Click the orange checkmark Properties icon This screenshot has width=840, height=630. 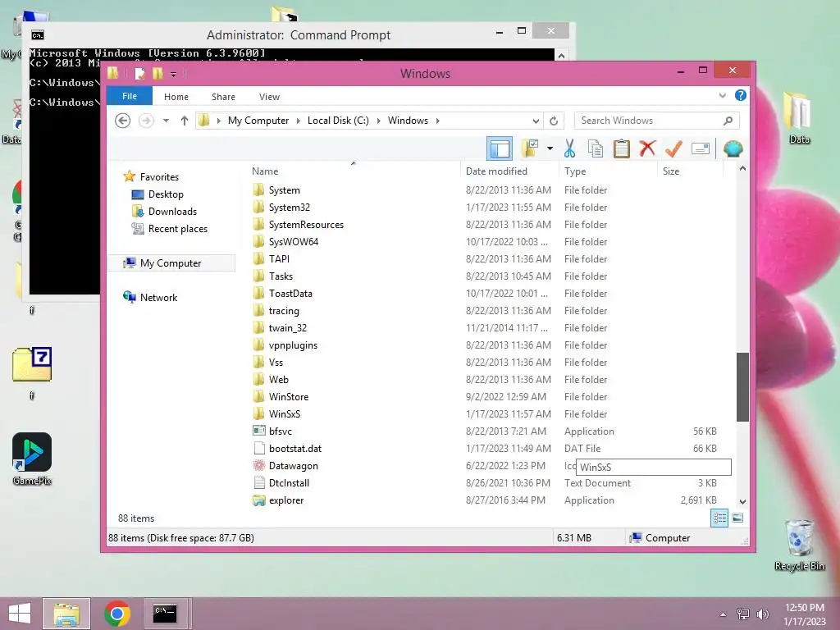click(673, 148)
